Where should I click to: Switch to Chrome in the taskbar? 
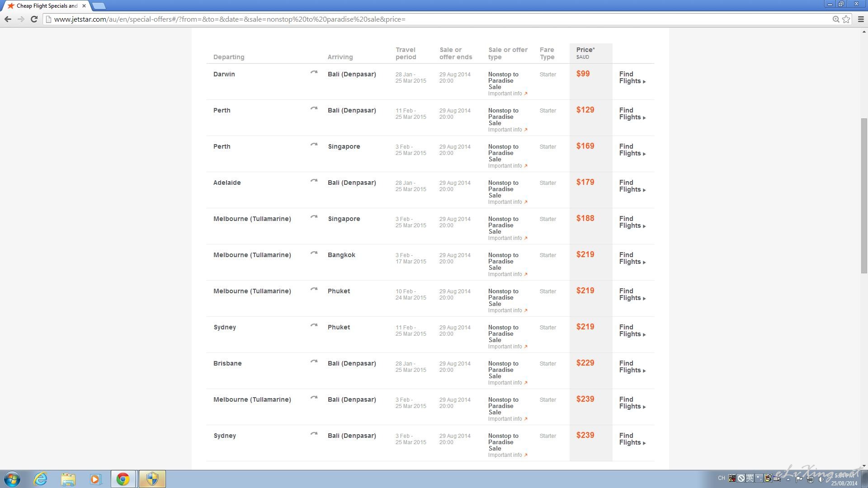123,479
